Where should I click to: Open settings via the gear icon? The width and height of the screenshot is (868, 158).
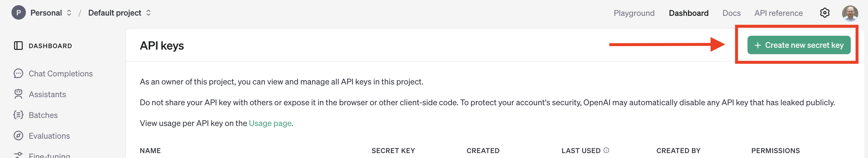coord(824,13)
